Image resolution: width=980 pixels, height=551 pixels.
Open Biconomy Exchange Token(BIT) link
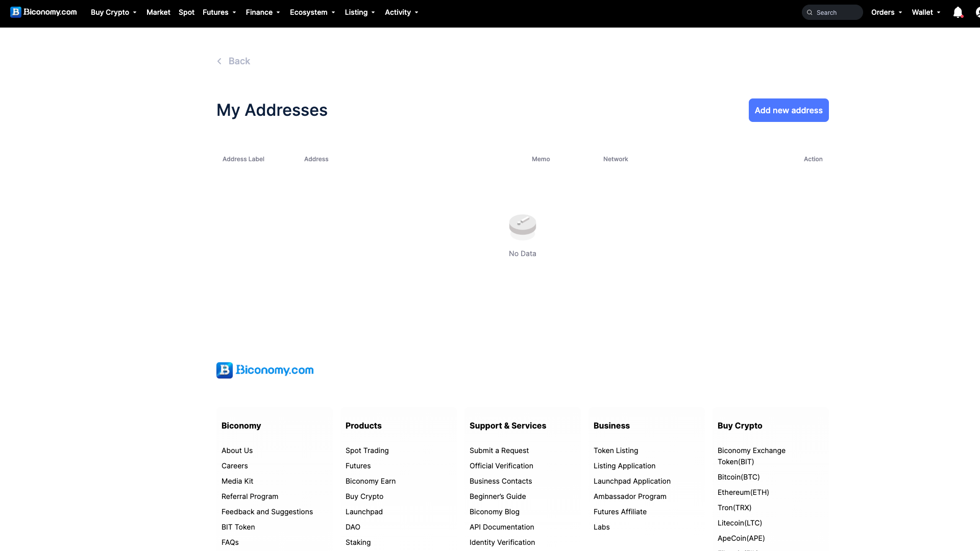tap(751, 456)
